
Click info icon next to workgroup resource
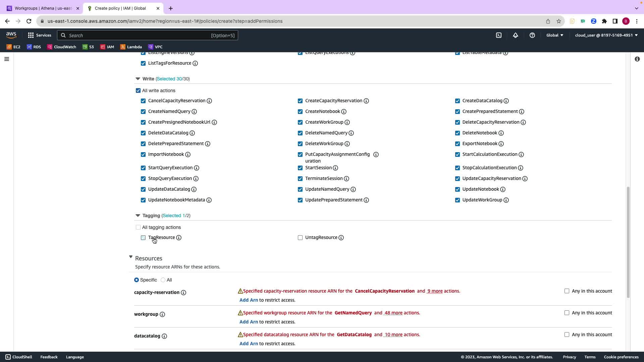[162, 314]
